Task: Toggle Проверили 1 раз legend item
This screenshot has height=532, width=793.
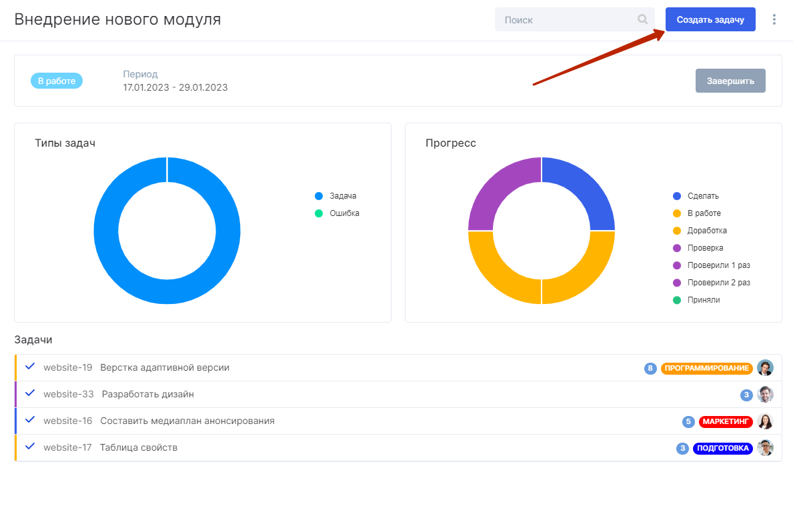Action: pos(712,265)
